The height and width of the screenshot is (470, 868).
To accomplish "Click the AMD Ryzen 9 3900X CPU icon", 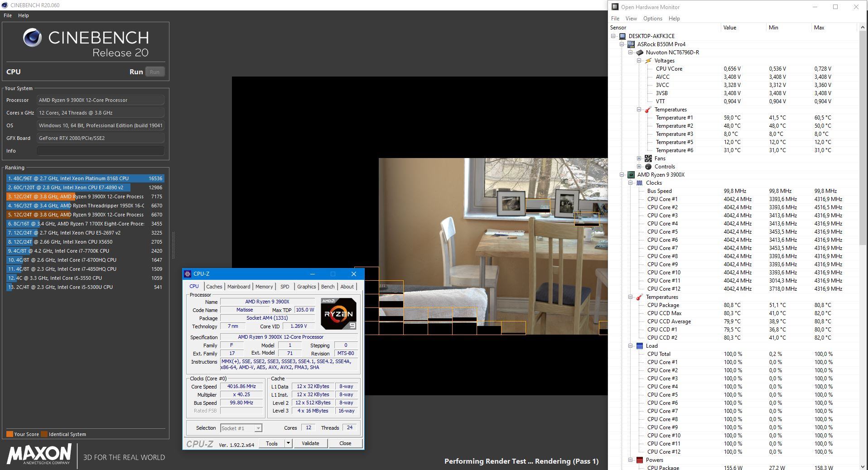I will pos(631,175).
